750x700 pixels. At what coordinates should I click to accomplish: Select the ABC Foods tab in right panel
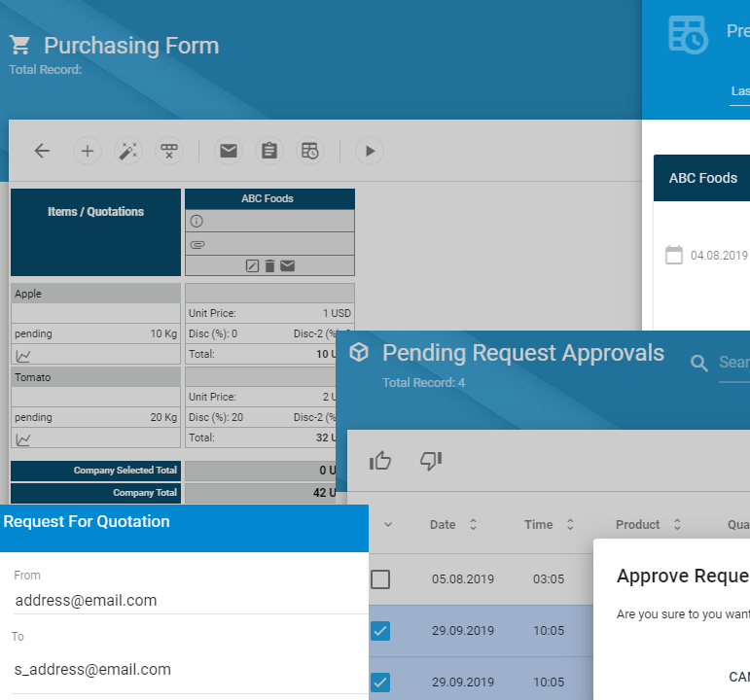coord(702,178)
